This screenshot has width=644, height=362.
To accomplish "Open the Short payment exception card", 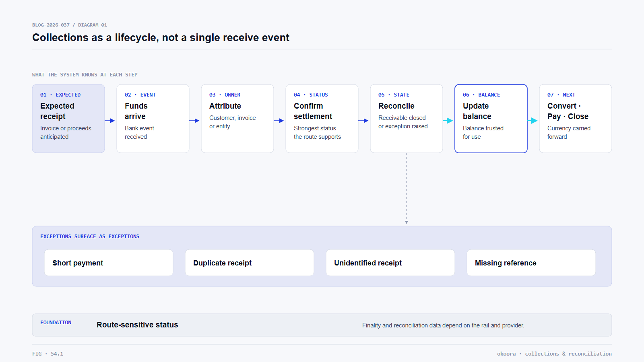I will coord(109,263).
